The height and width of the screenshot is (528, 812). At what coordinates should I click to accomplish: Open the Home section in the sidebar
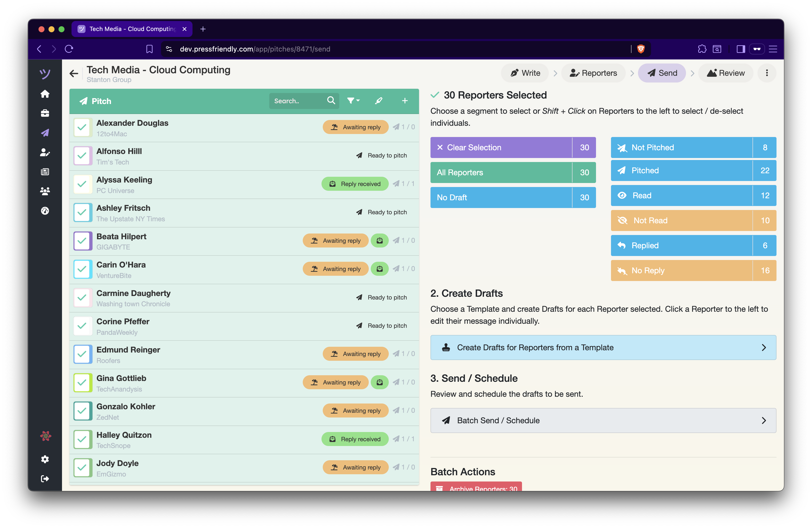pyautogui.click(x=45, y=94)
